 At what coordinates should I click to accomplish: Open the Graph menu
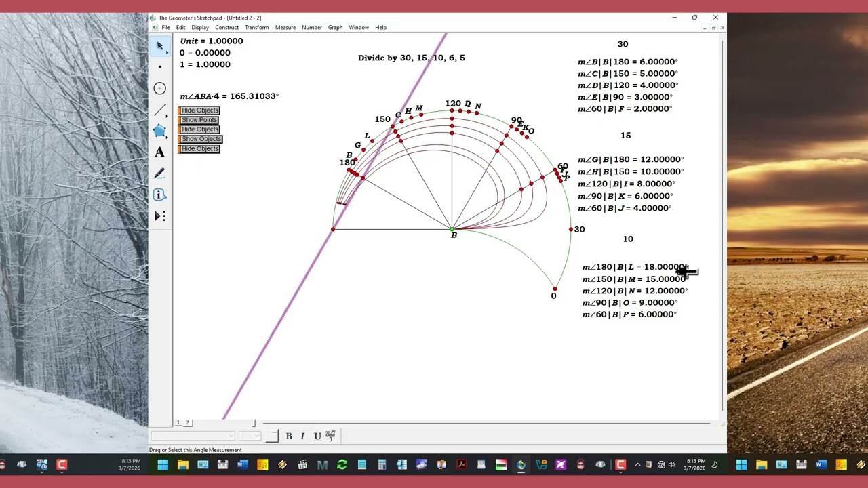click(336, 28)
